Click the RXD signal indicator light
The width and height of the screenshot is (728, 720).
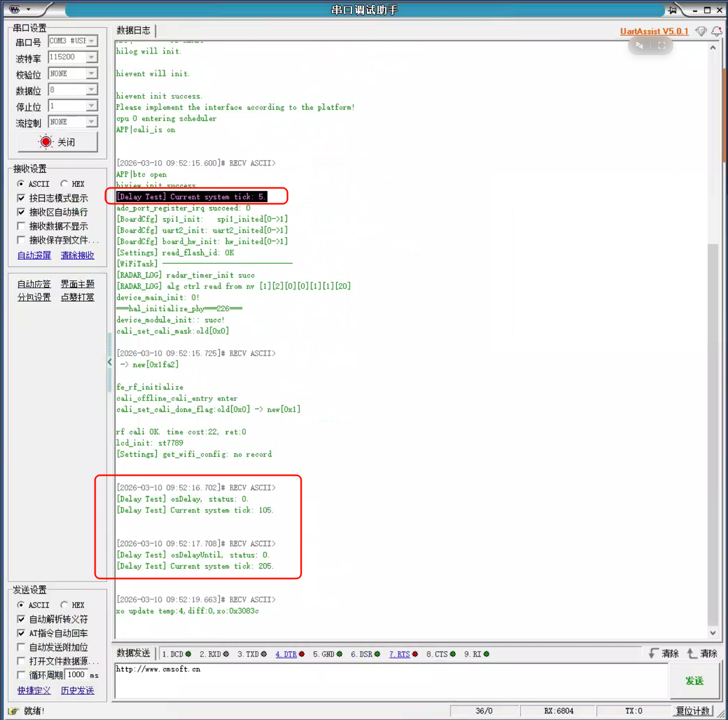coord(226,654)
